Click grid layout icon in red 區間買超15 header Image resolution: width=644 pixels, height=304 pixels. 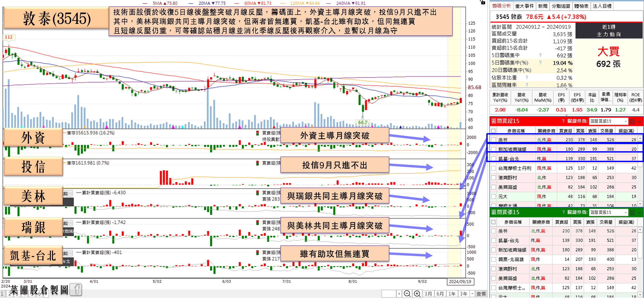633,121
